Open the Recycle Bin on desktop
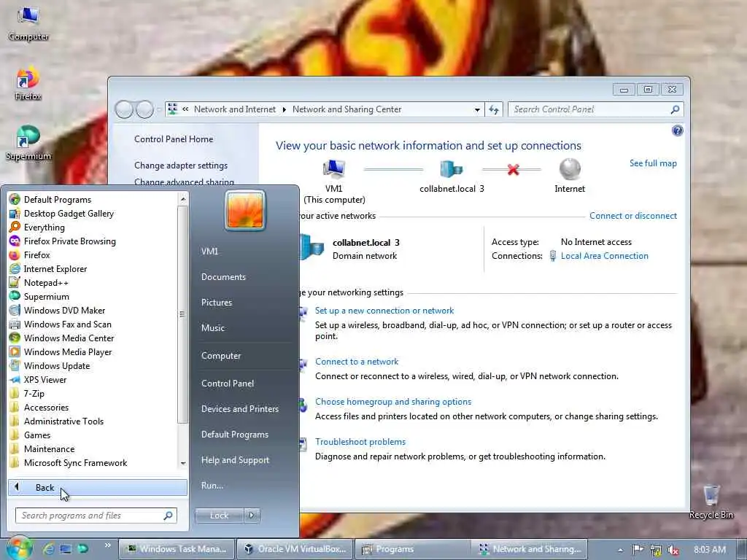Screen dimensions: 747x560 pos(711,502)
